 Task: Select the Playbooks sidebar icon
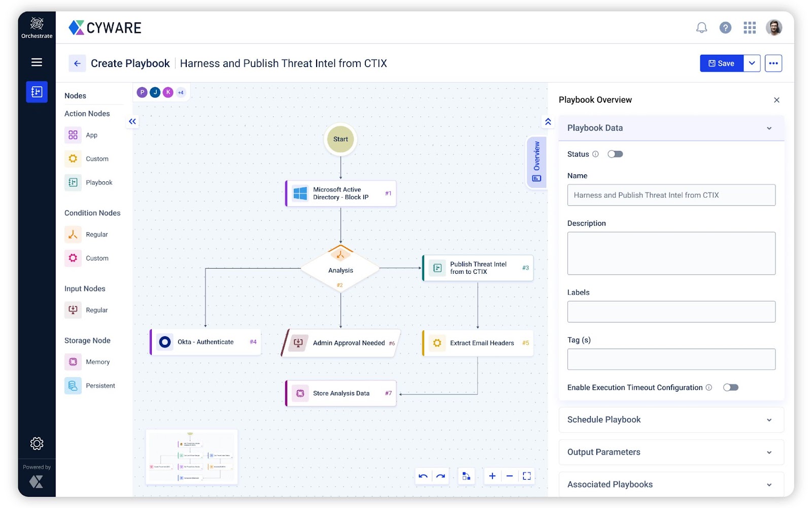click(37, 92)
